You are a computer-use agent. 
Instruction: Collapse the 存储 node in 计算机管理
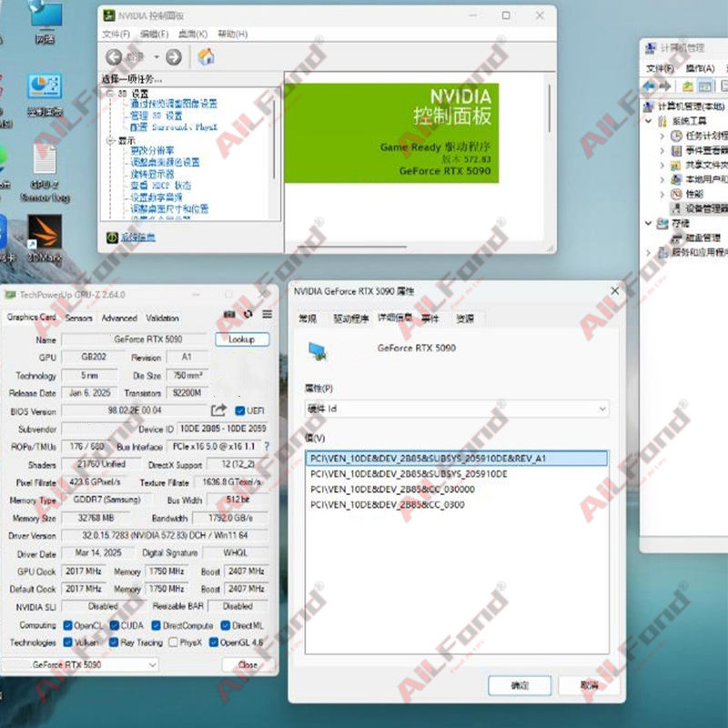pos(649,223)
